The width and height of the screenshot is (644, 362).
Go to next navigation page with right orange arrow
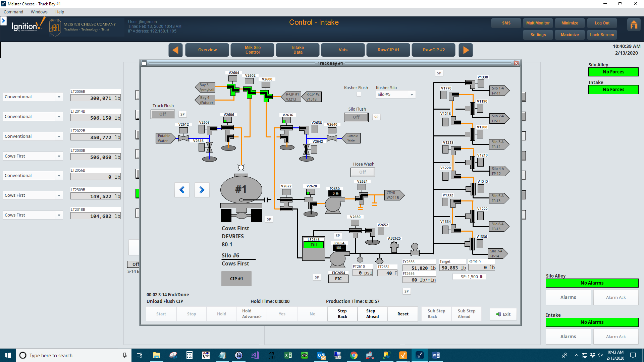coord(466,50)
